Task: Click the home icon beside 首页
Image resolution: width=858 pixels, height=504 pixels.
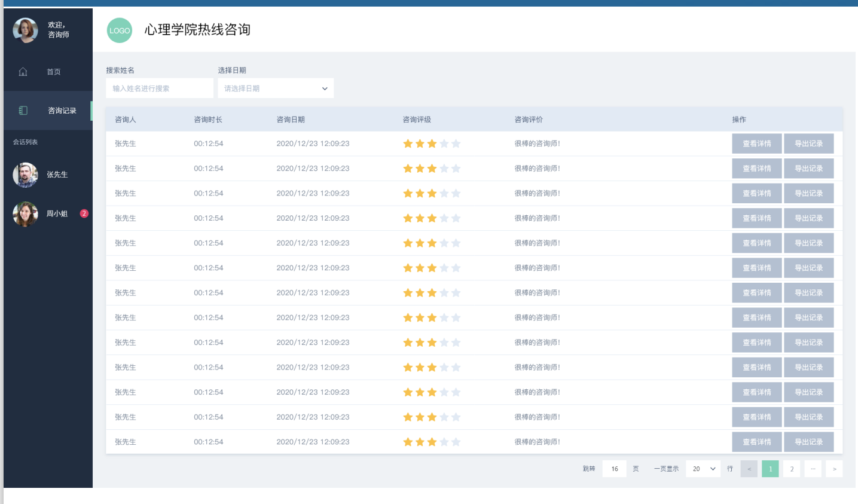Action: pyautogui.click(x=23, y=72)
